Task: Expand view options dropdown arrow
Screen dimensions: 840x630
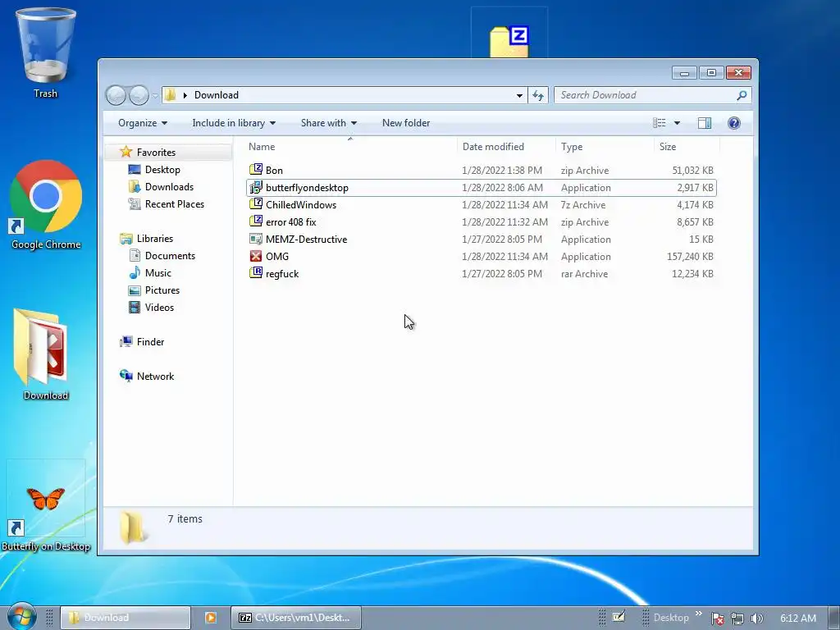Action: [677, 123]
